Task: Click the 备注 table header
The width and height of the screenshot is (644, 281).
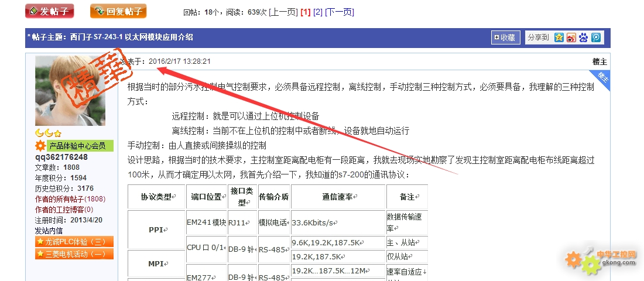Action: (x=407, y=197)
